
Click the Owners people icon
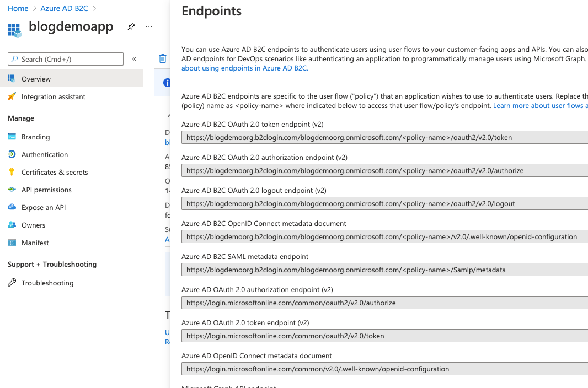(12, 225)
